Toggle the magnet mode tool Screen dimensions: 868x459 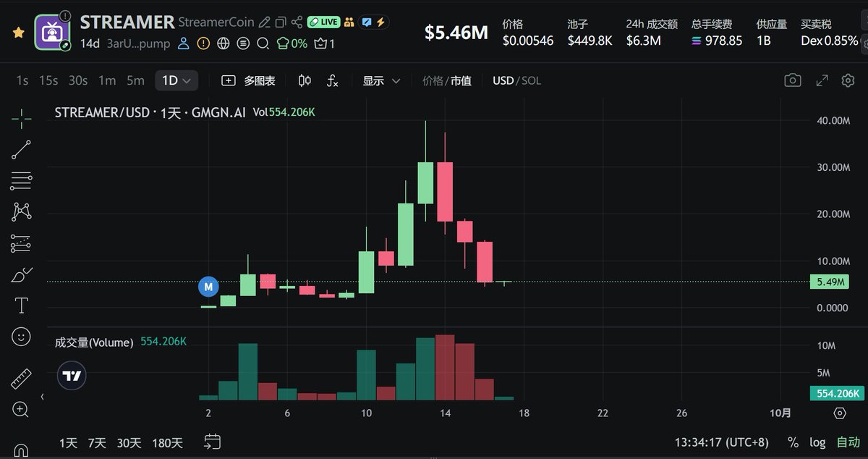pyautogui.click(x=22, y=450)
